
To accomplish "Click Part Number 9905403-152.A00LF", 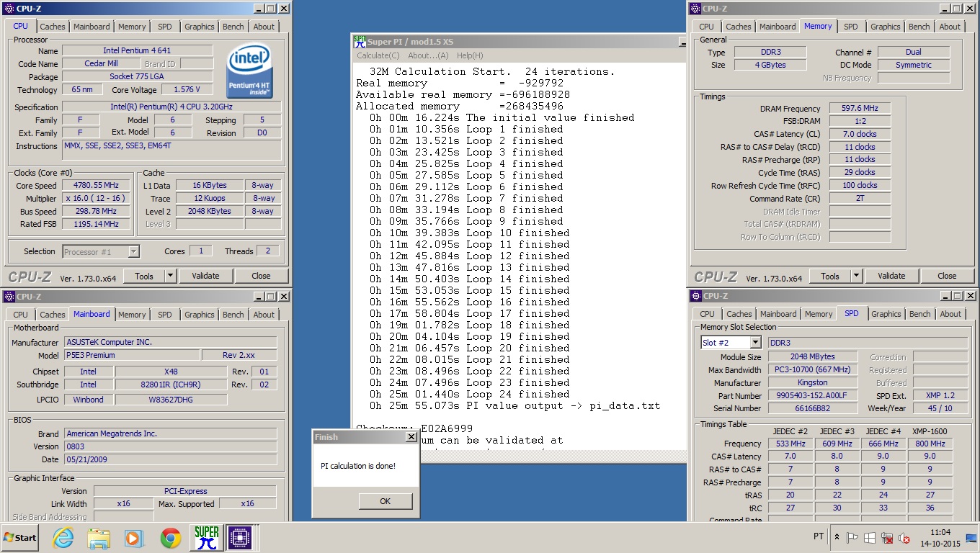I will tap(813, 395).
